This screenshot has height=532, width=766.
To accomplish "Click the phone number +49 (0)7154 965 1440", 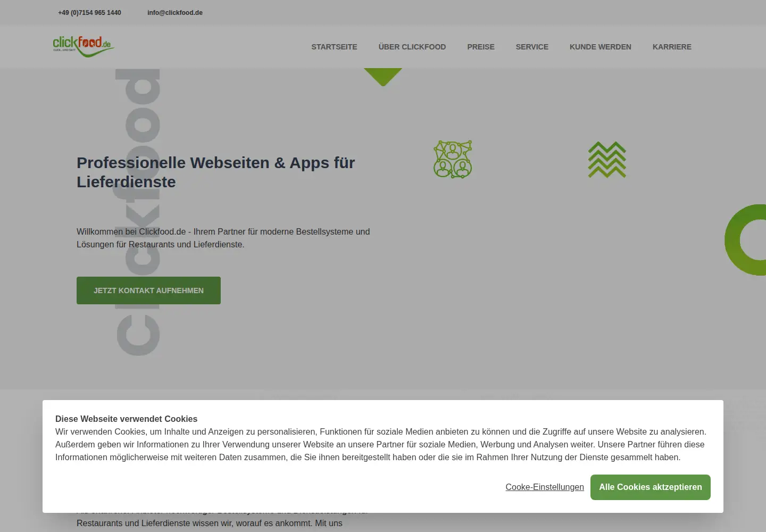I will (89, 13).
